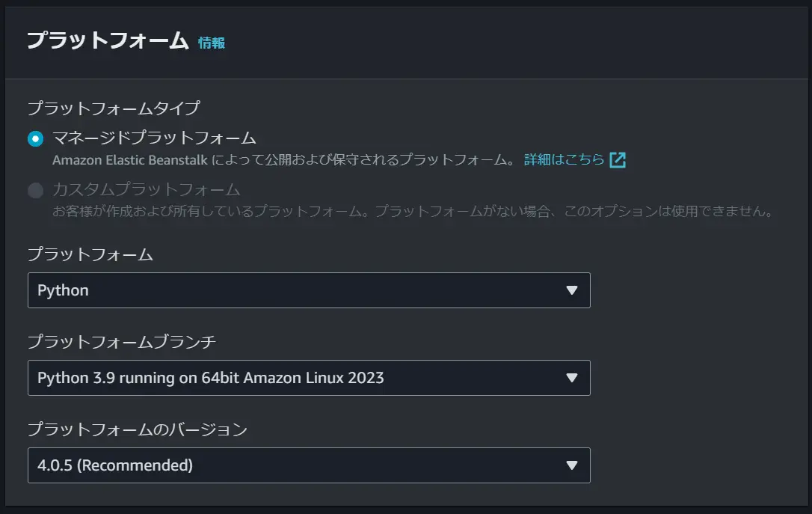The image size is (812, 514).
Task: Click the カスタムプラットフォーム option label
Action: coord(146,189)
